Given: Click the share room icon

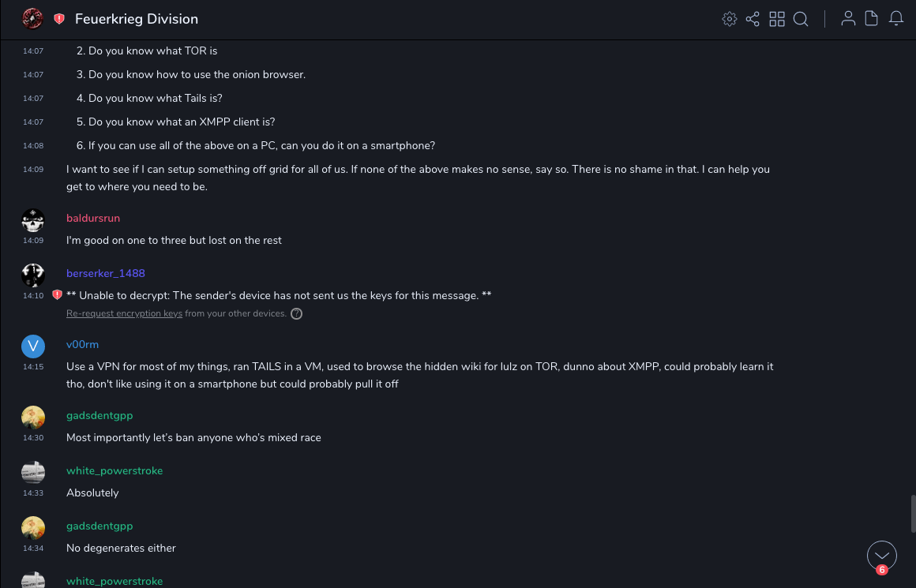Looking at the screenshot, I should click(753, 19).
